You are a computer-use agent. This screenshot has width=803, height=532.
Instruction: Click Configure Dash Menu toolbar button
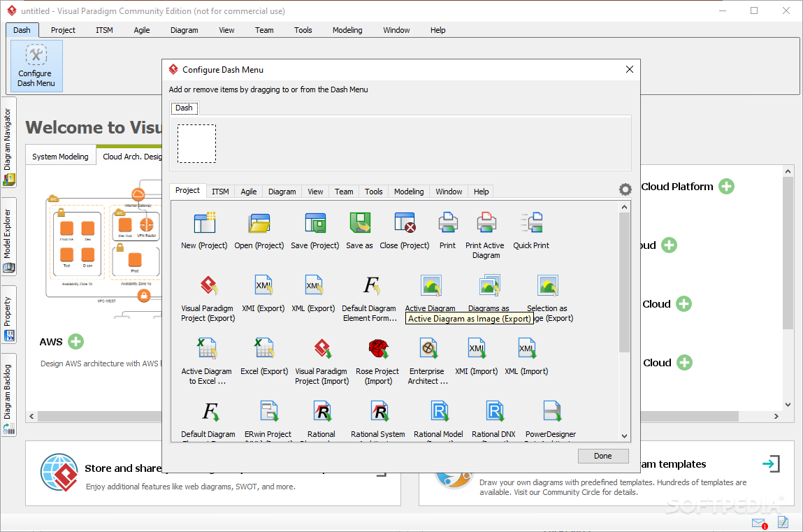pyautogui.click(x=36, y=66)
